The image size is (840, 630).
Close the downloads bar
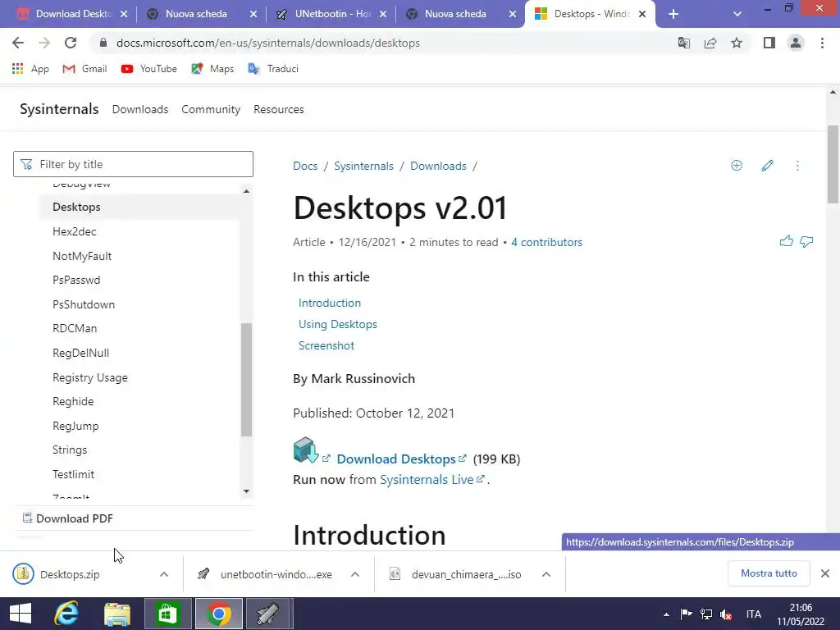[825, 573]
